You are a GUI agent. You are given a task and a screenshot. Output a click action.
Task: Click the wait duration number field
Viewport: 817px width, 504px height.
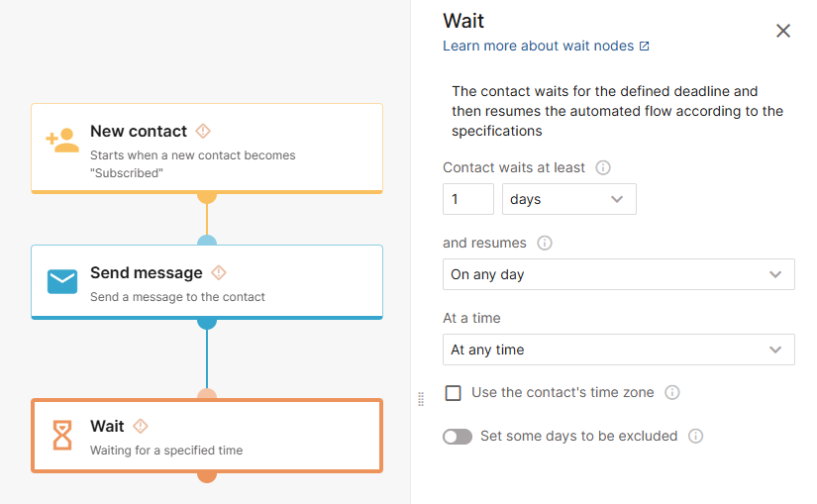pyautogui.click(x=467, y=199)
